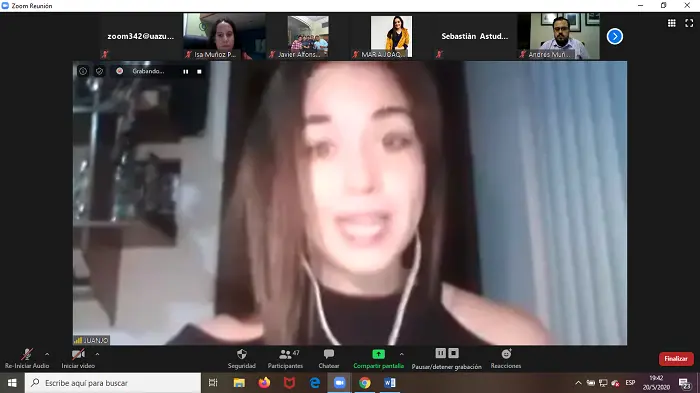
Task: Toggle camera with Iniciar video
Action: tap(78, 359)
